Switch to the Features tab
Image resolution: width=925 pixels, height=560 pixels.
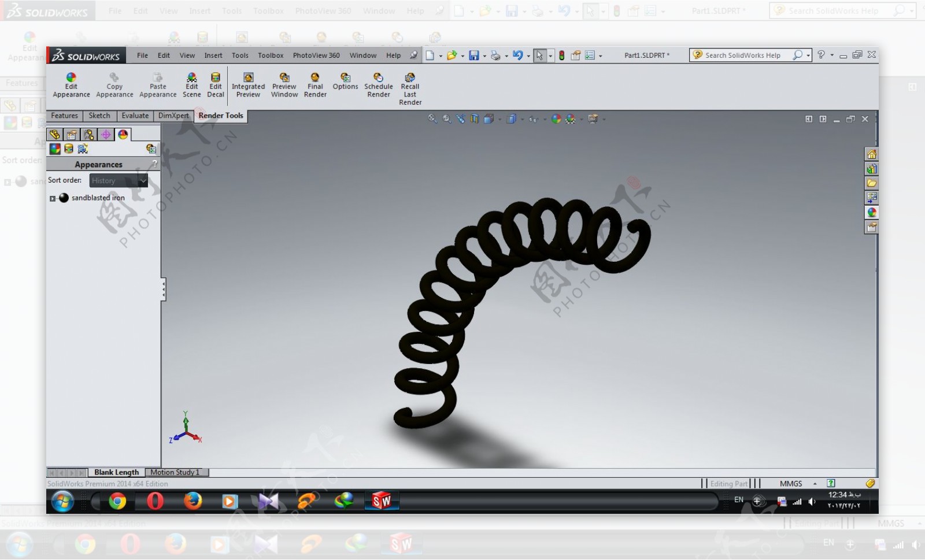pos(64,116)
